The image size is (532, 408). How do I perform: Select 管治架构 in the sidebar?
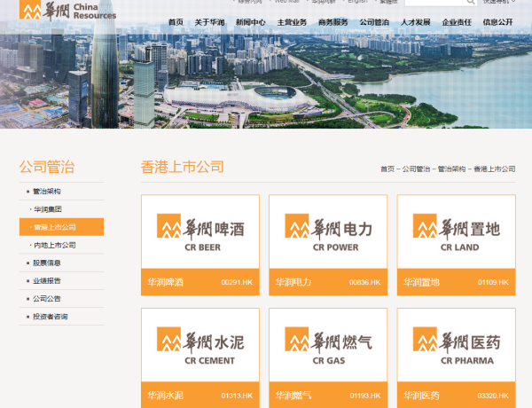coord(61,192)
